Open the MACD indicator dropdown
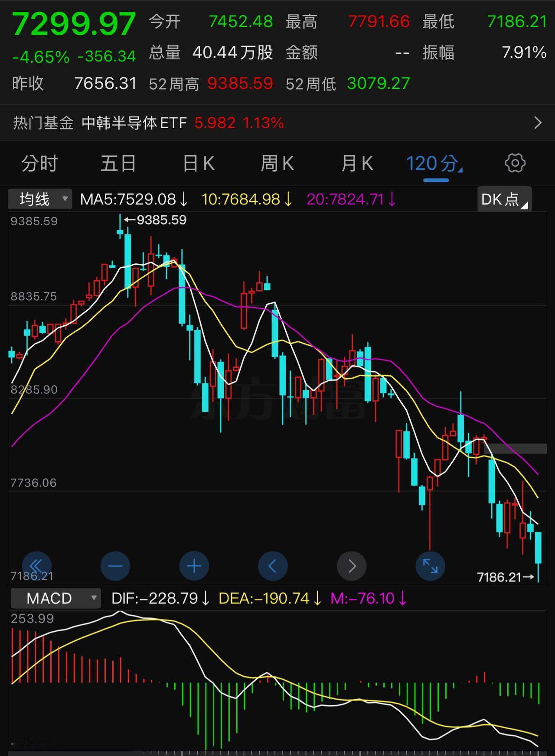Viewport: 555px width, 756px height. pos(56,598)
